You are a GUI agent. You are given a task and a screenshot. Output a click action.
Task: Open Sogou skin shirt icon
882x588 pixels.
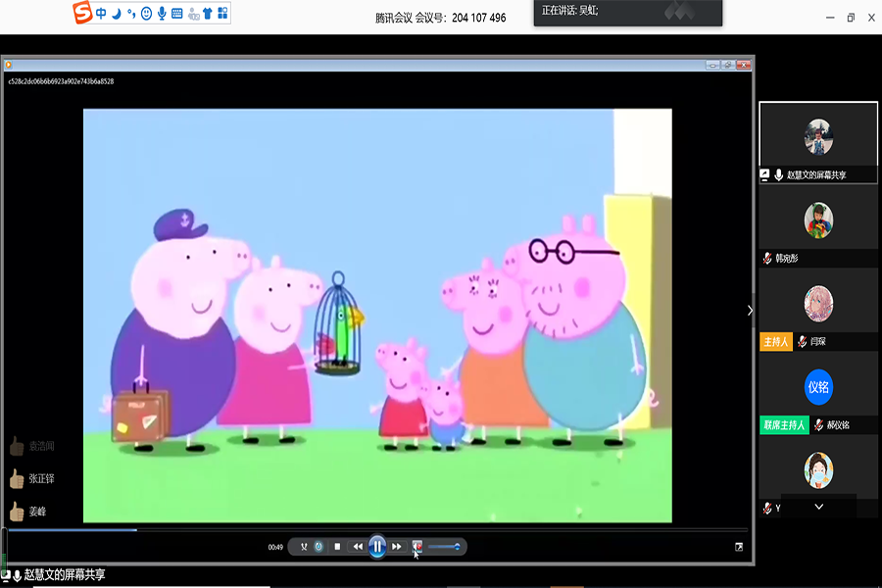tap(208, 14)
